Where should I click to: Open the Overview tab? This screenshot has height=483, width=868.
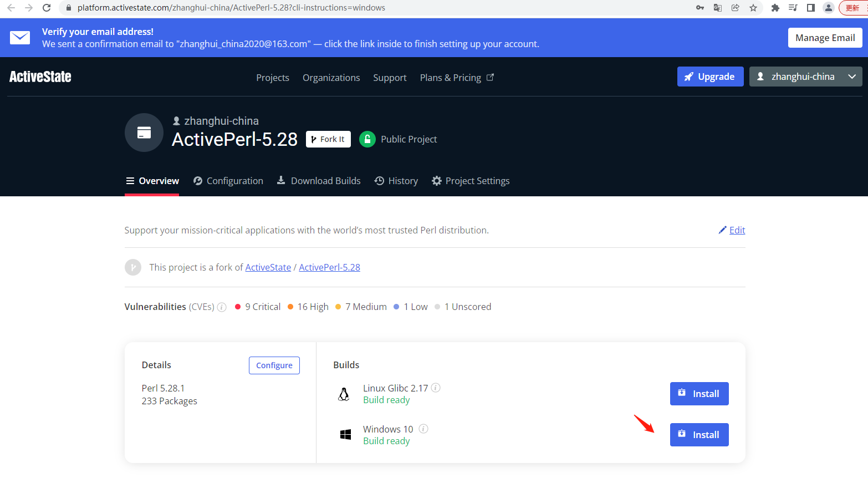click(152, 181)
